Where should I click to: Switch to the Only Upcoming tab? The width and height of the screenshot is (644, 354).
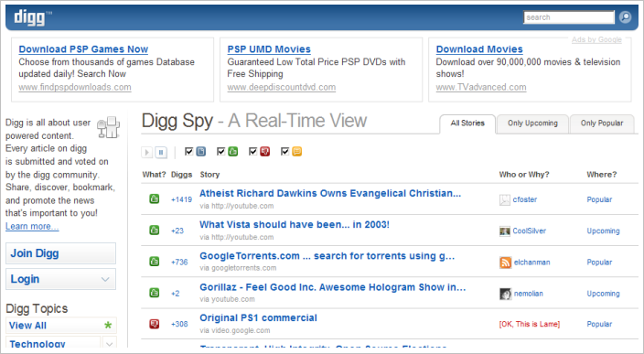click(x=532, y=123)
